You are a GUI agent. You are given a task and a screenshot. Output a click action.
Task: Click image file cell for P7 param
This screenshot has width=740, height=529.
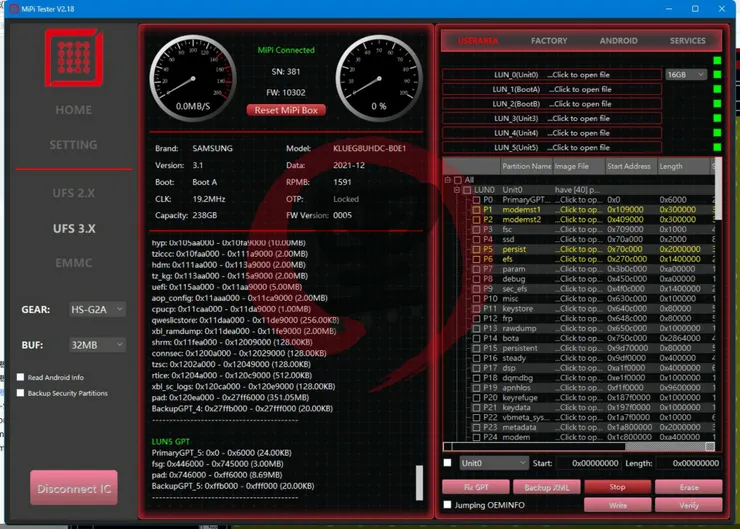[x=578, y=269]
